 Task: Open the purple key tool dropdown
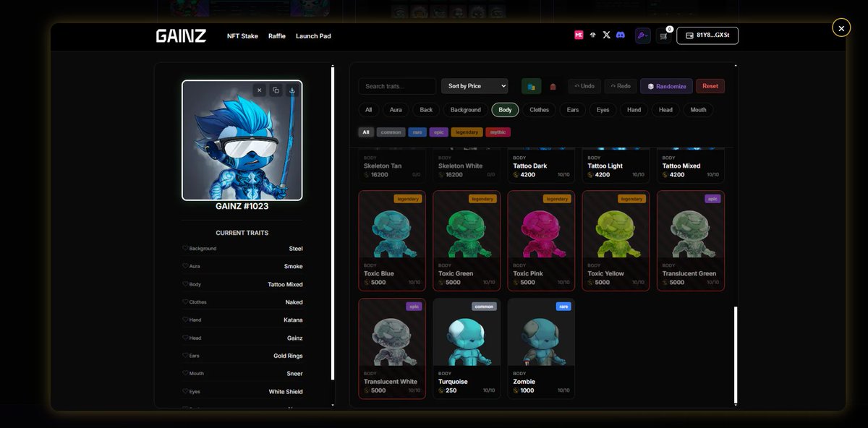[x=642, y=35]
